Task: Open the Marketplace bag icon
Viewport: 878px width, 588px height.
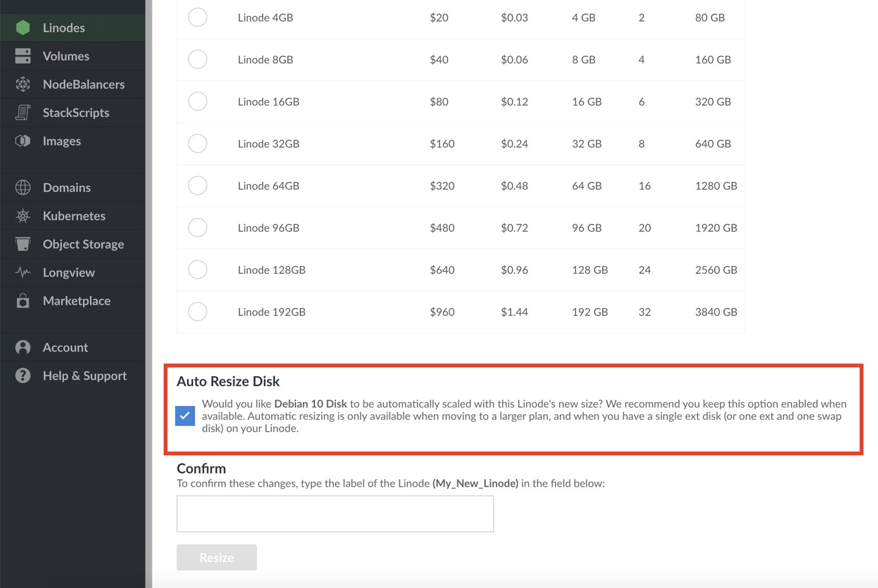Action: click(23, 301)
